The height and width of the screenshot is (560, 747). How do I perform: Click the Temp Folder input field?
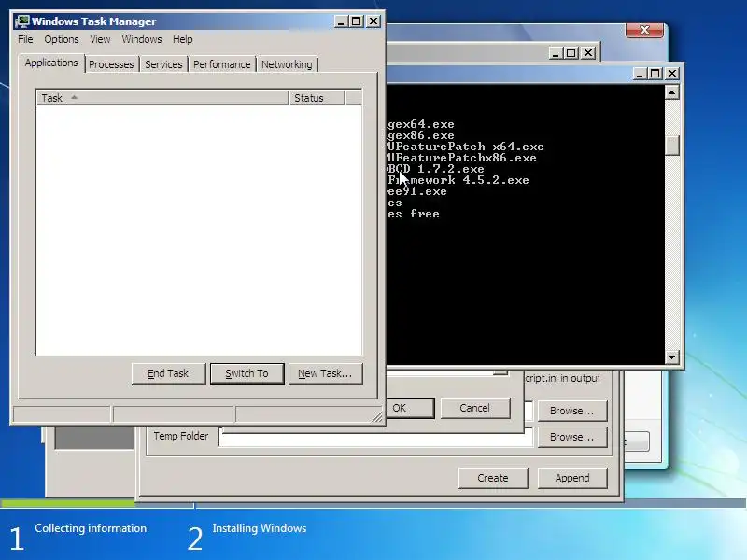375,437
